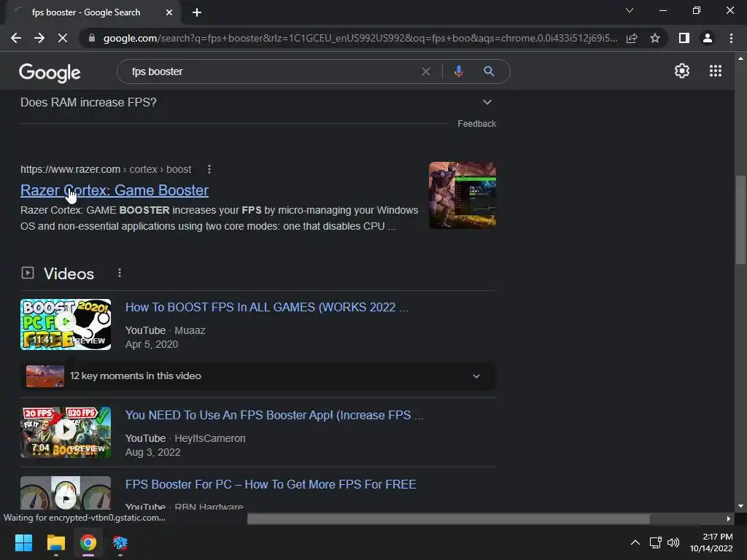Send Feedback on the questions box
Viewport: 747px width, 560px height.
[476, 124]
